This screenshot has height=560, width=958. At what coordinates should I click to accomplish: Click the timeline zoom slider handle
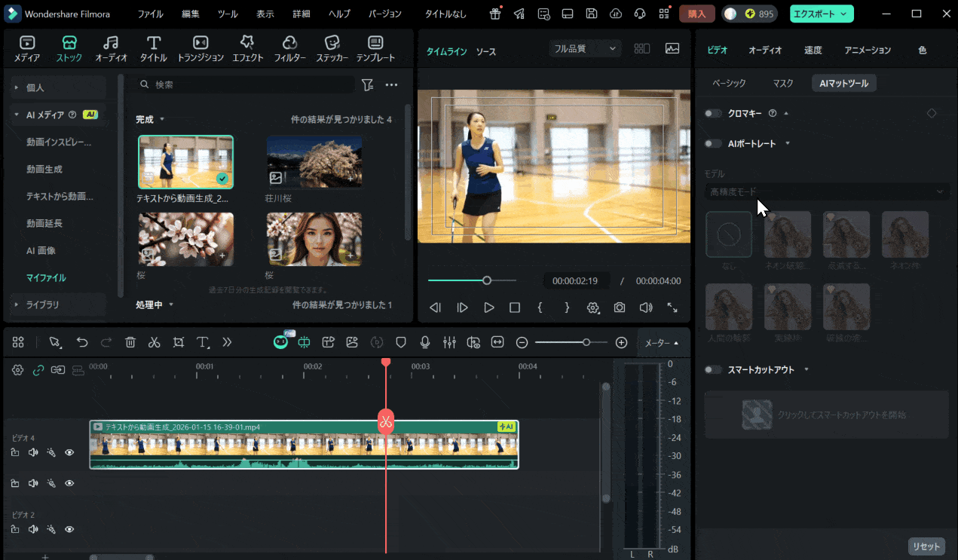click(x=586, y=342)
